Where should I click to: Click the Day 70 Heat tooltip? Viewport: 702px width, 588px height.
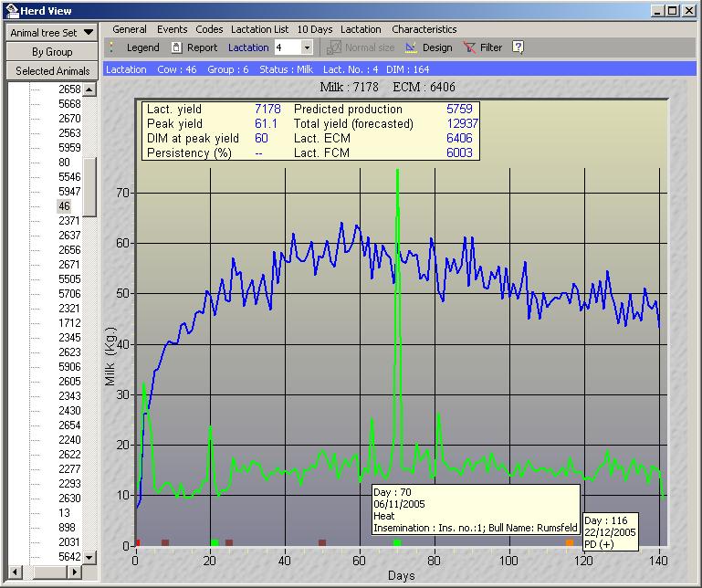(x=476, y=509)
